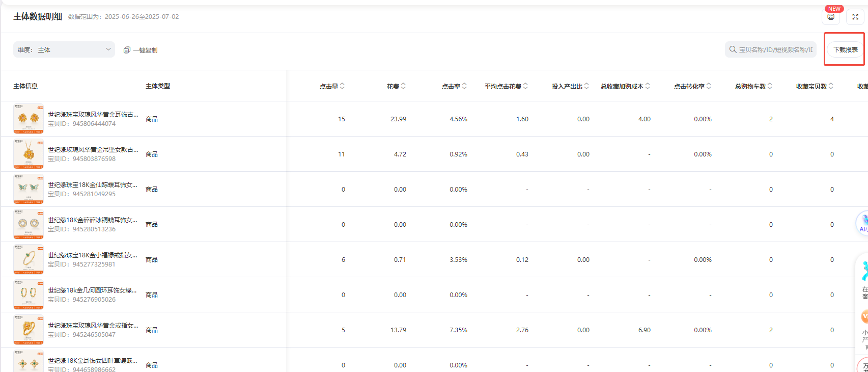This screenshot has height=372, width=868.
Task: Click the 总收藏加购成本 column header
Action: click(x=622, y=87)
